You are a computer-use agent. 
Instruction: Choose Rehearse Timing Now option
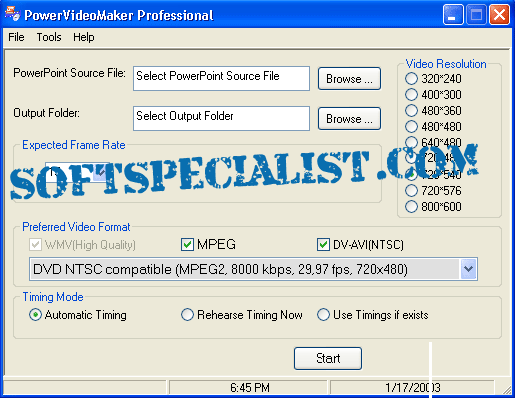(x=187, y=315)
